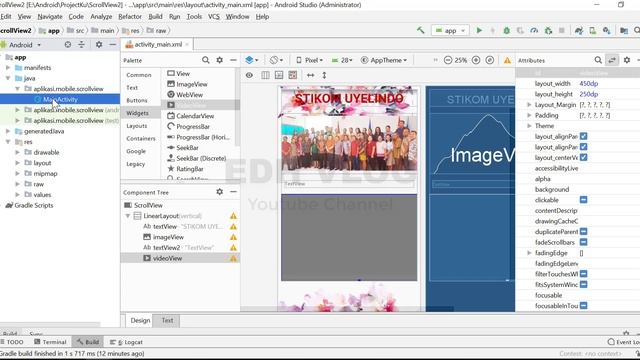
Task: Select Layouts palette category
Action: (136, 126)
